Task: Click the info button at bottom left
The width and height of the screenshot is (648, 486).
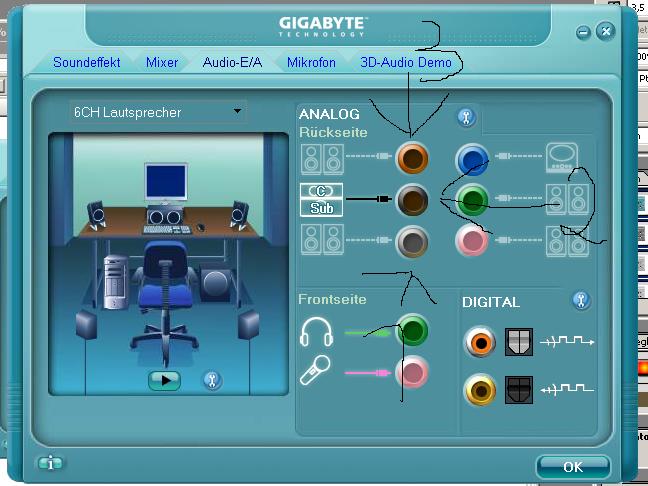Action: pos(50,463)
